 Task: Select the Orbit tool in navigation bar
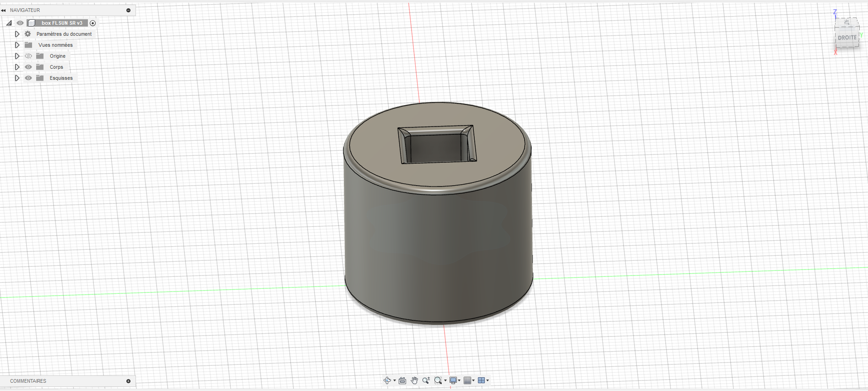point(387,380)
